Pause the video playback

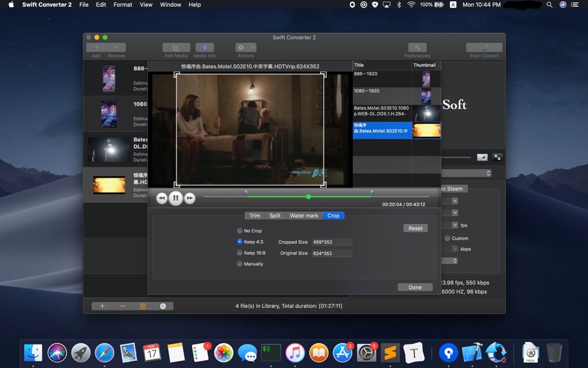[x=176, y=198]
